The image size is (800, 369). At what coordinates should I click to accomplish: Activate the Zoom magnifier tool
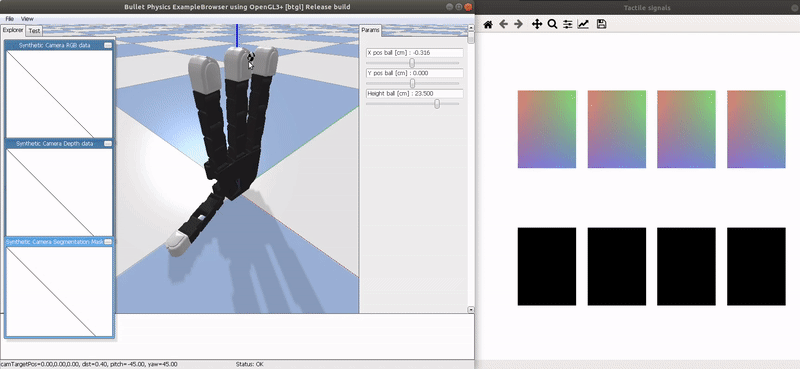(x=552, y=24)
